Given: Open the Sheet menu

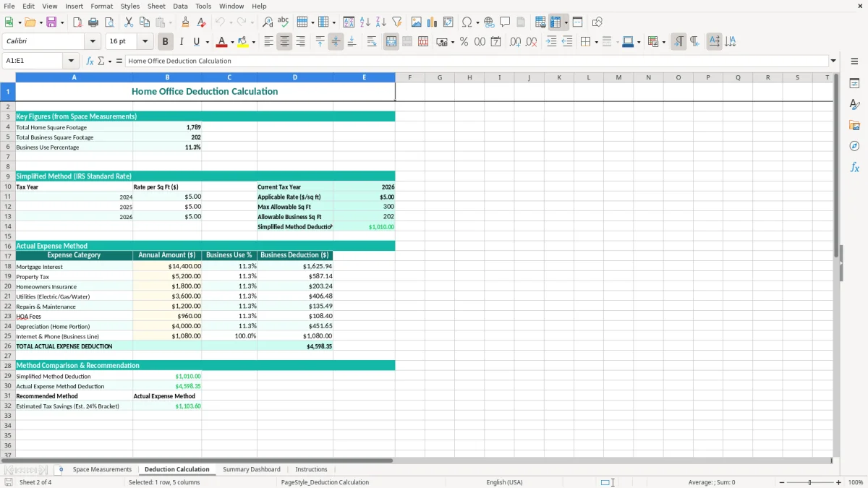Looking at the screenshot, I should coord(156,6).
